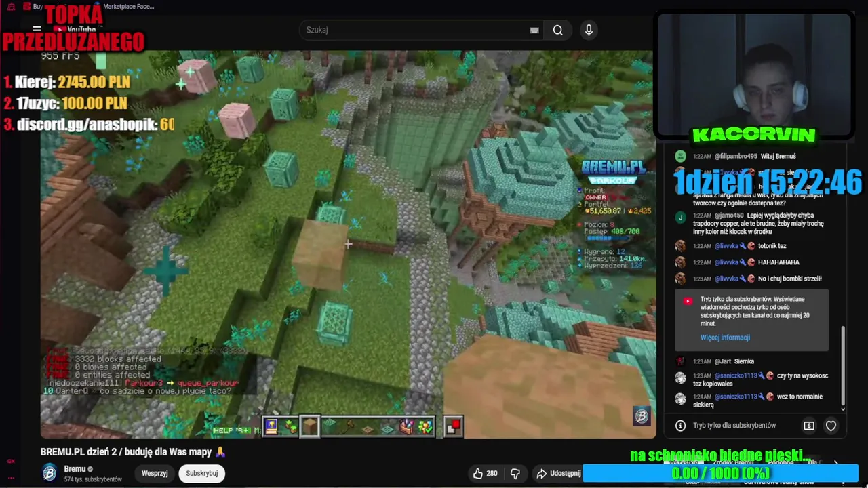Dislike the video with thumbs down

[515, 473]
